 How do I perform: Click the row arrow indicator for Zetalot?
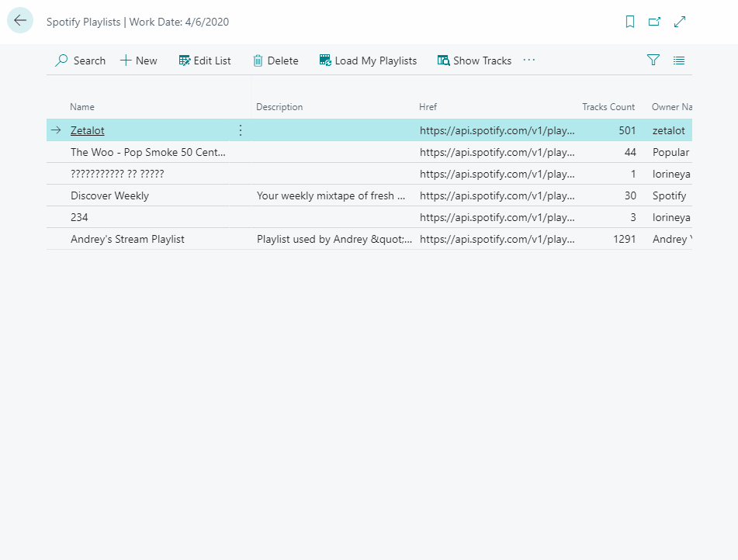click(56, 130)
